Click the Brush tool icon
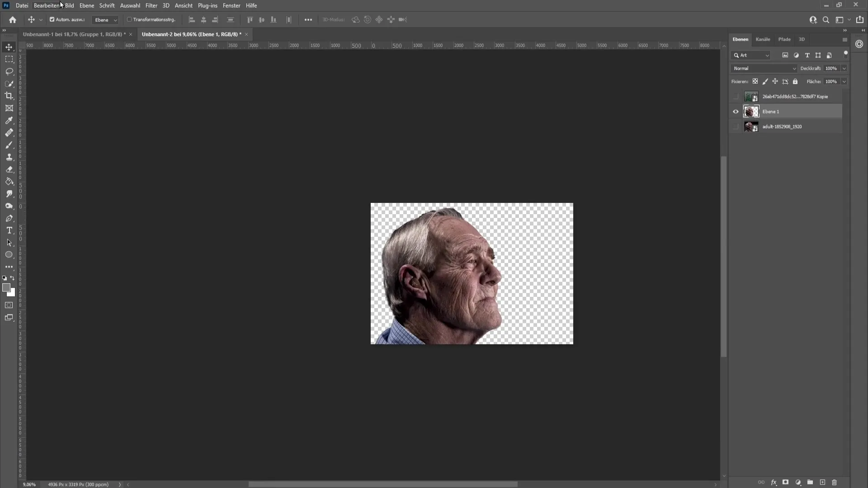Image resolution: width=868 pixels, height=488 pixels. coord(9,144)
